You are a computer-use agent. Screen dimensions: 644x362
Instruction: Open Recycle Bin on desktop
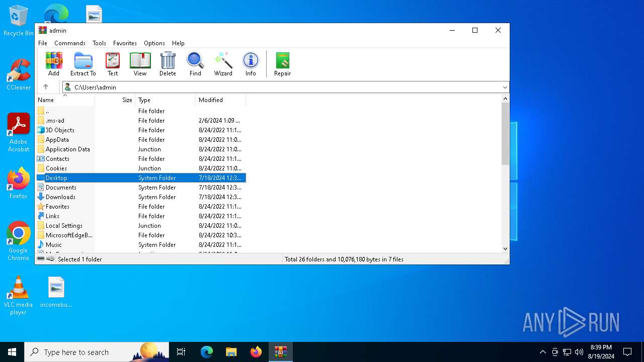click(x=19, y=21)
